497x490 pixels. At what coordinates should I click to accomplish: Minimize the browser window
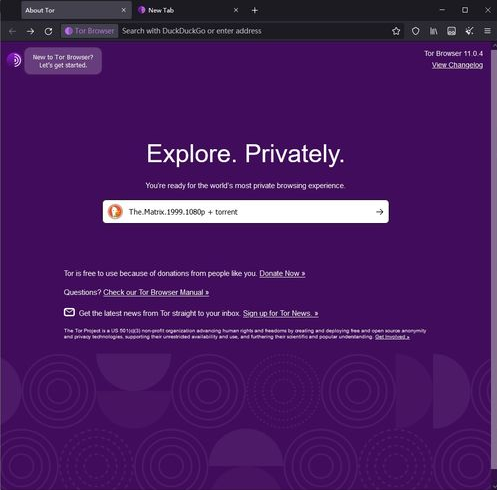pos(442,10)
